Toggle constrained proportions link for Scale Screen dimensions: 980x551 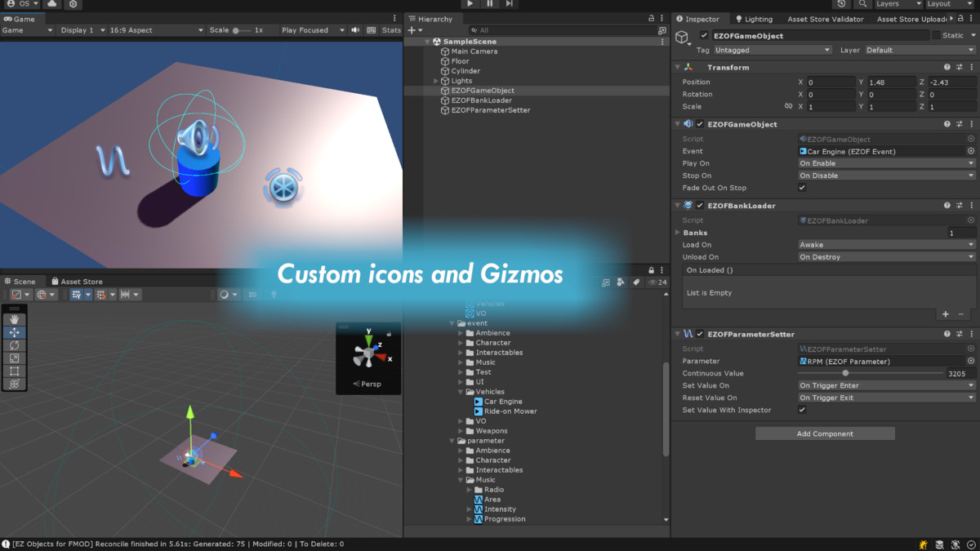point(788,107)
